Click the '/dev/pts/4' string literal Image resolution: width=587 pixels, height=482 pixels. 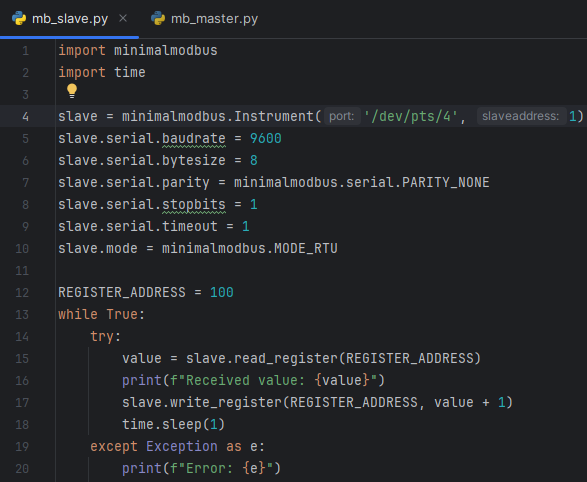tap(411, 116)
